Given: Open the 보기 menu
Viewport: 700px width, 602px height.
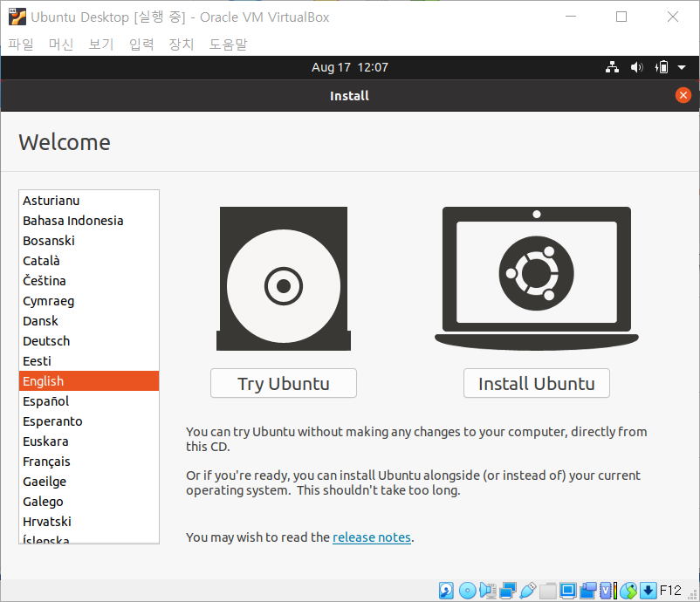Looking at the screenshot, I should click(x=101, y=44).
